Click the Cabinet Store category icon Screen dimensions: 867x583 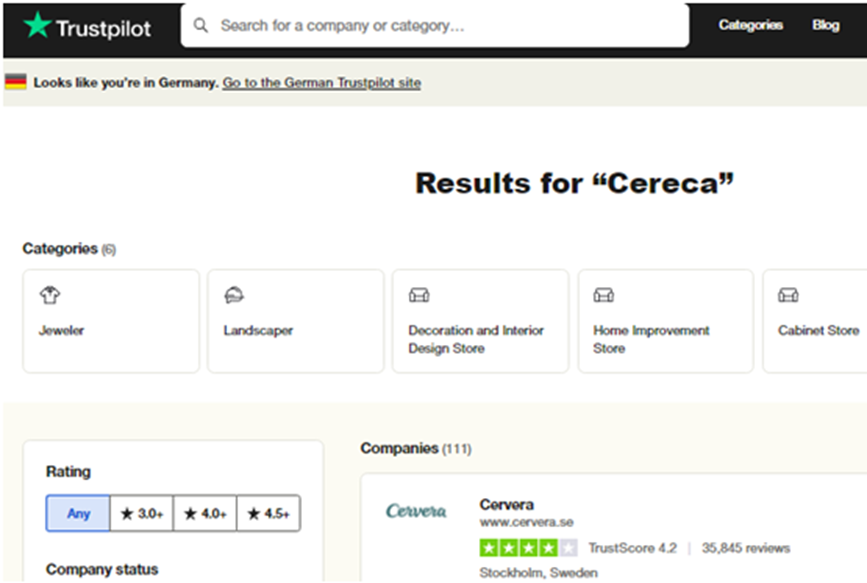tap(788, 295)
